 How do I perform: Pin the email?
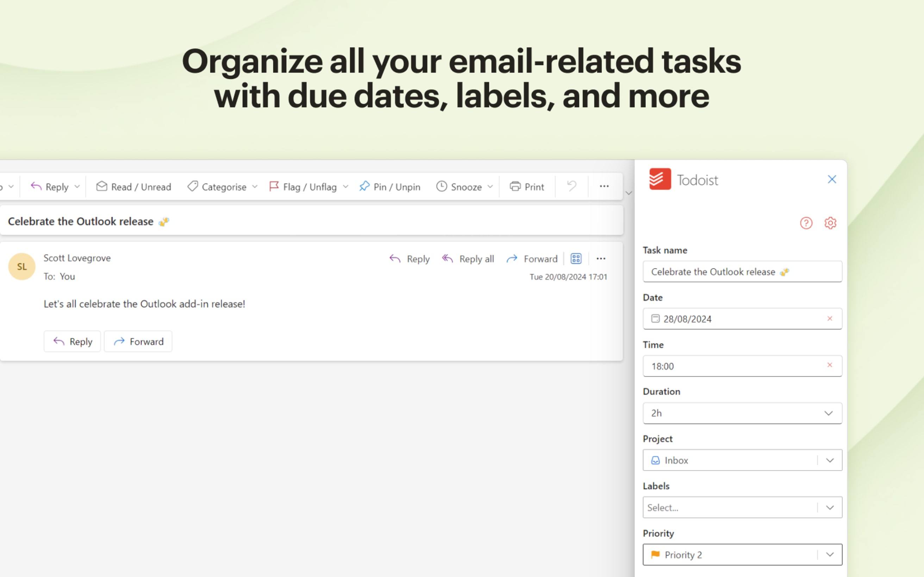pyautogui.click(x=389, y=186)
